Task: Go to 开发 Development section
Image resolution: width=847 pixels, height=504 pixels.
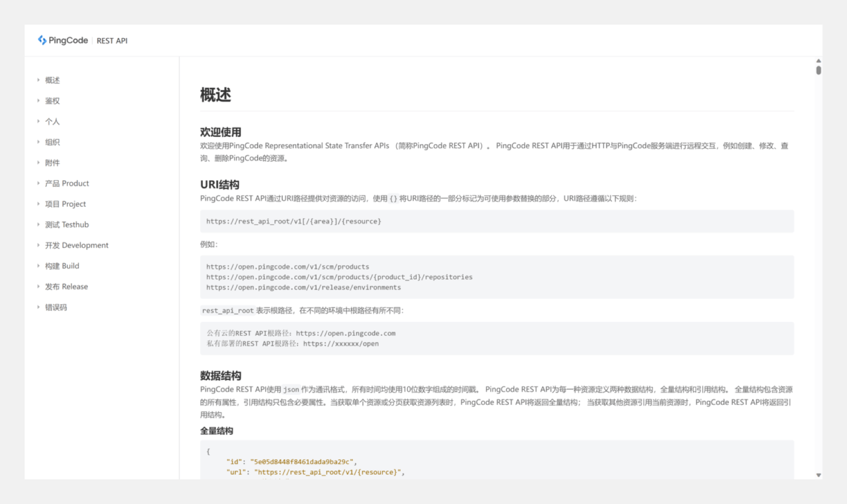Action: 76,245
